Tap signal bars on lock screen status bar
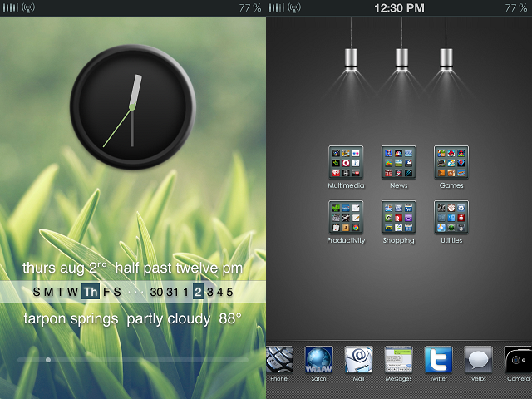This screenshot has width=532, height=399. [x=11, y=7]
